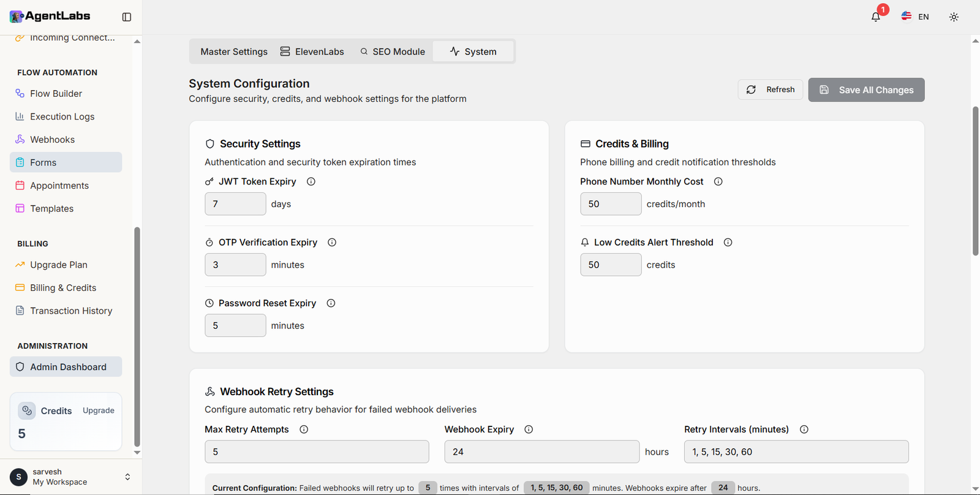Show info for Phone Number Monthly Cost
The image size is (980, 495).
(718, 181)
